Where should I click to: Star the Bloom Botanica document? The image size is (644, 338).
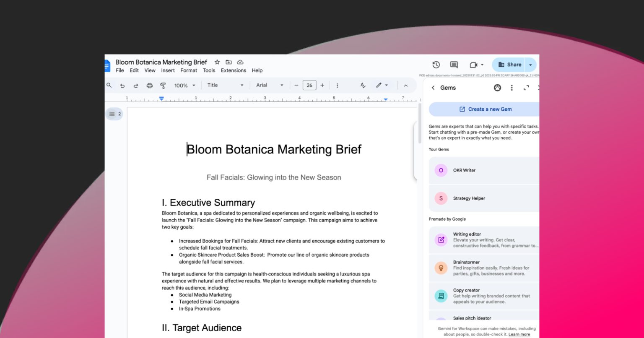217,62
